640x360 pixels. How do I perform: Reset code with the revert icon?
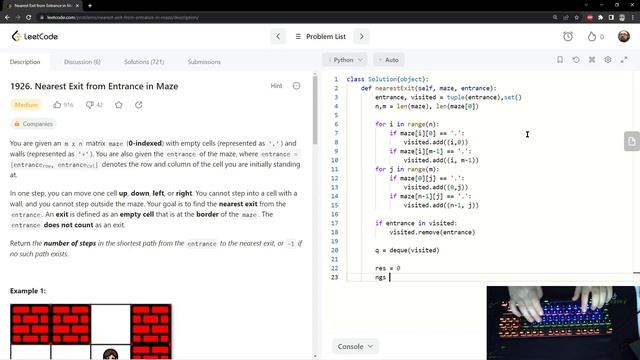point(576,60)
